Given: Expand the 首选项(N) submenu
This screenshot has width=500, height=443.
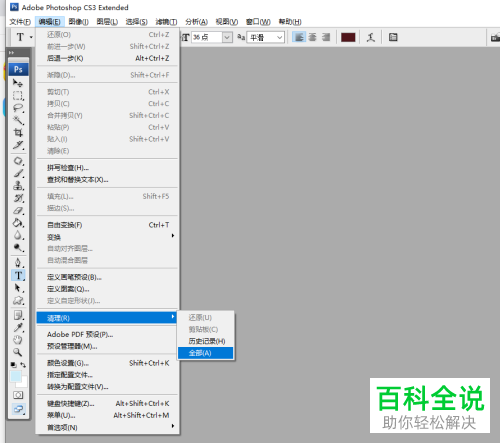Looking at the screenshot, I should click(107, 427).
